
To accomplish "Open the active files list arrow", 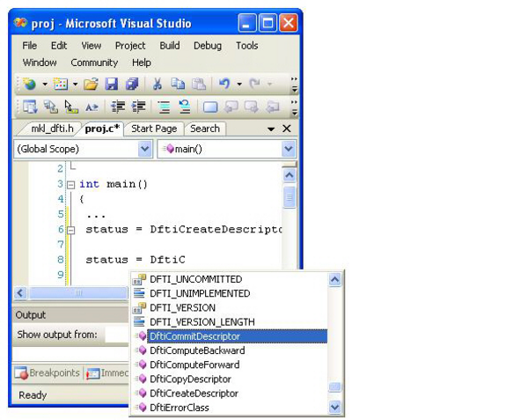I will coord(271,129).
